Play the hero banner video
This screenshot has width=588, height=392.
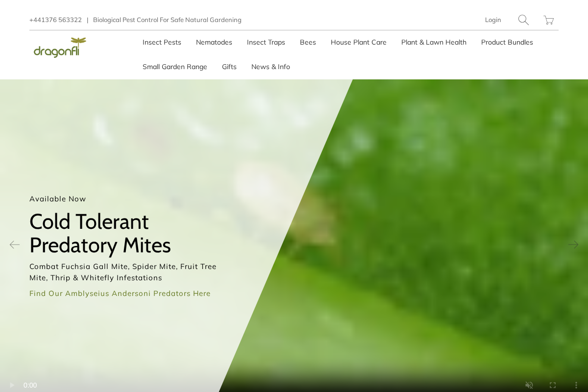pos(12,385)
